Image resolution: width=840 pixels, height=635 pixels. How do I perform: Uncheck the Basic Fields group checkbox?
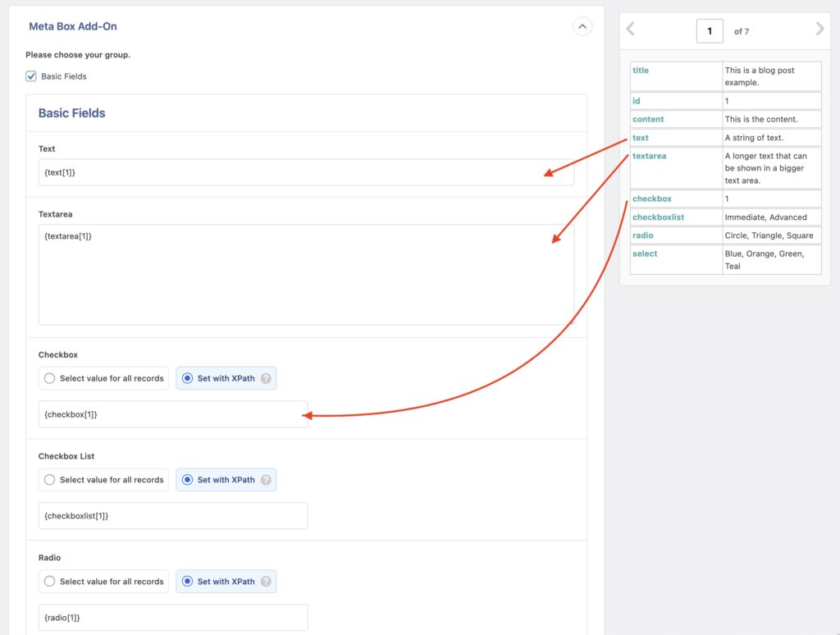click(30, 76)
